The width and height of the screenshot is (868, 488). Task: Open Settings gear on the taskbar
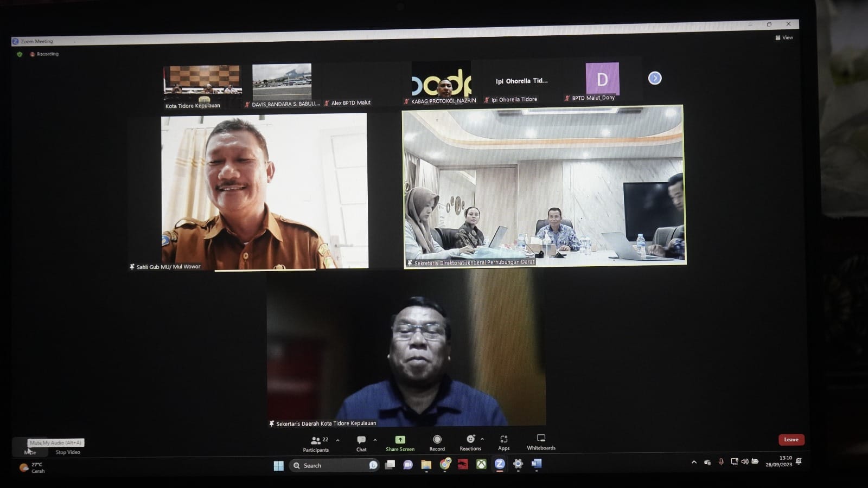click(x=518, y=464)
